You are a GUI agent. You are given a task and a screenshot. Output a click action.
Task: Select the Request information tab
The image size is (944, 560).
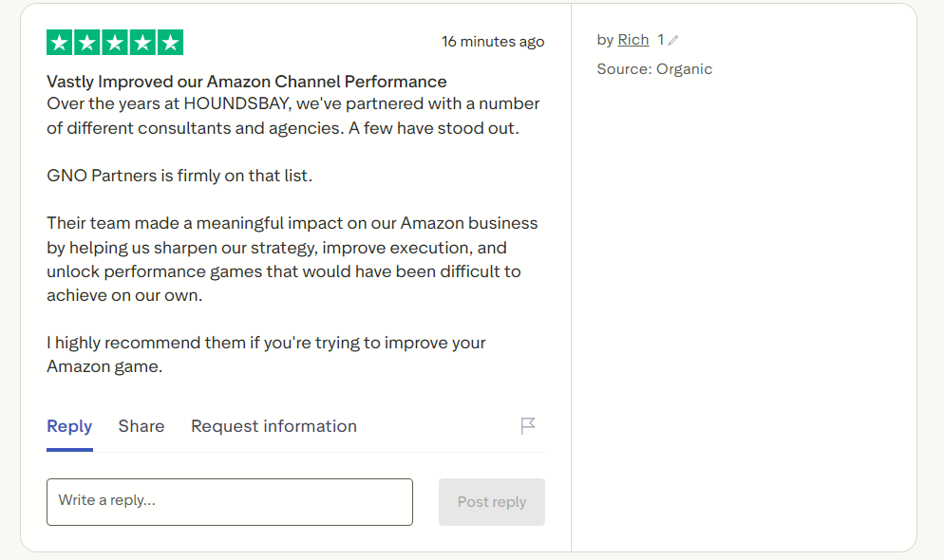coord(274,426)
